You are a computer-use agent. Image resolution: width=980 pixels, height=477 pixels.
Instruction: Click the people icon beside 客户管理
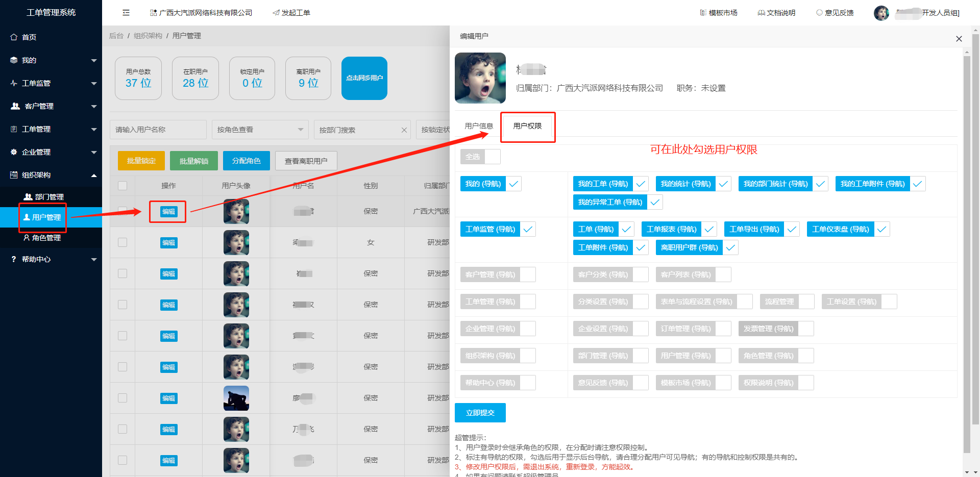click(x=15, y=106)
